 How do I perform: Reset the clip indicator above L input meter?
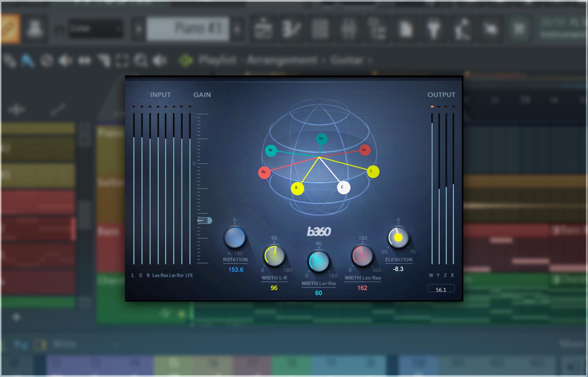coord(134,107)
